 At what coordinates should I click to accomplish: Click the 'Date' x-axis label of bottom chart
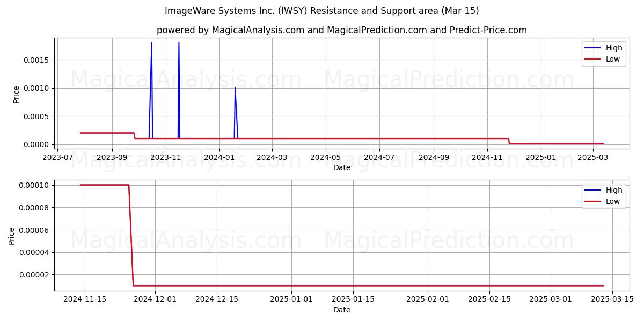(342, 310)
